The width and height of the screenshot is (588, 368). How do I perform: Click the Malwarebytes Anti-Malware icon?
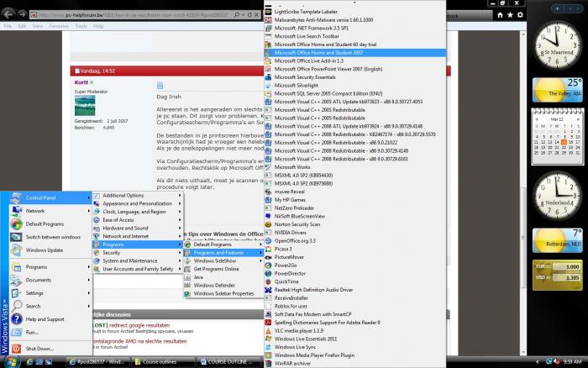[x=268, y=20]
